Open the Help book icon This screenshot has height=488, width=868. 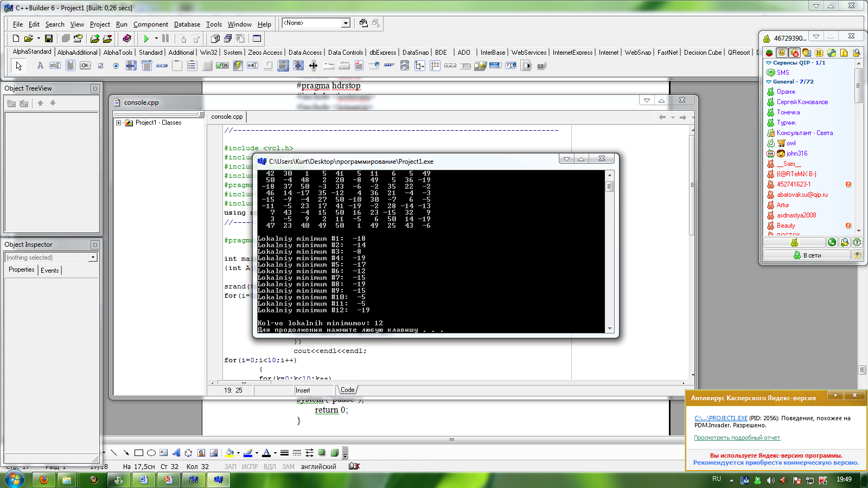click(127, 38)
